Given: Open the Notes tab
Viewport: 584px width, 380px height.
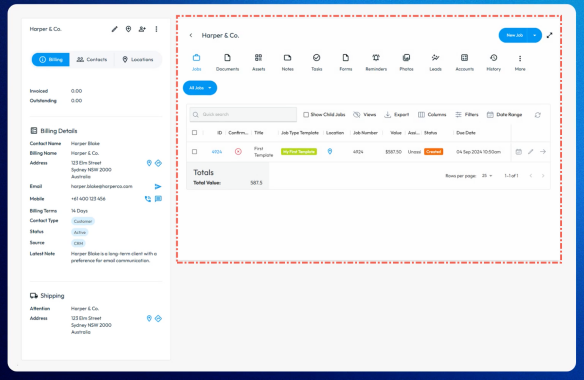Looking at the screenshot, I should 288,62.
